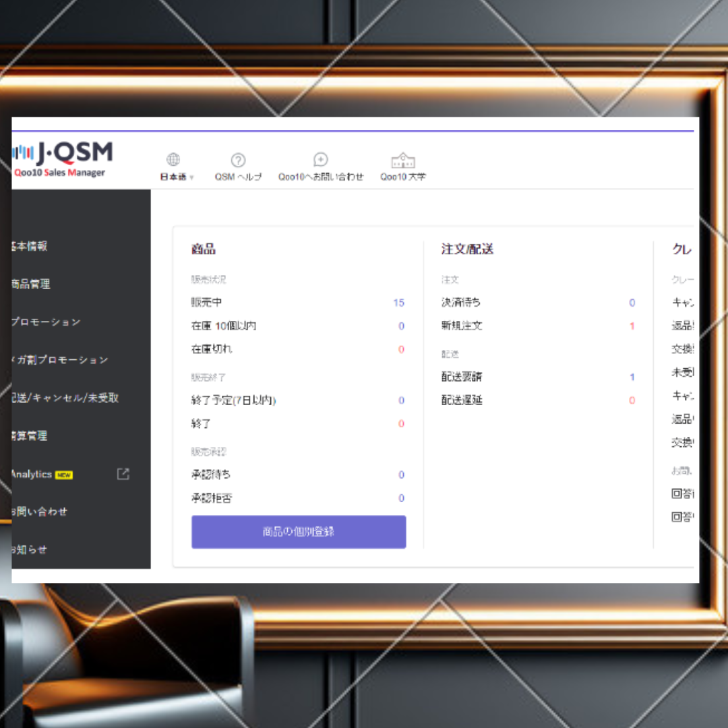Image resolution: width=728 pixels, height=728 pixels.
Task: Select お知らせ in the sidebar
Action: 30,549
